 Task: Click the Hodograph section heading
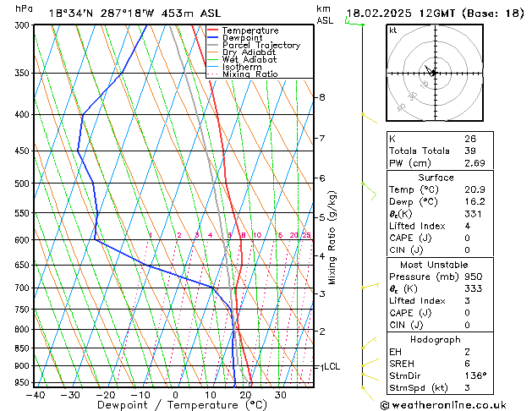(436, 340)
